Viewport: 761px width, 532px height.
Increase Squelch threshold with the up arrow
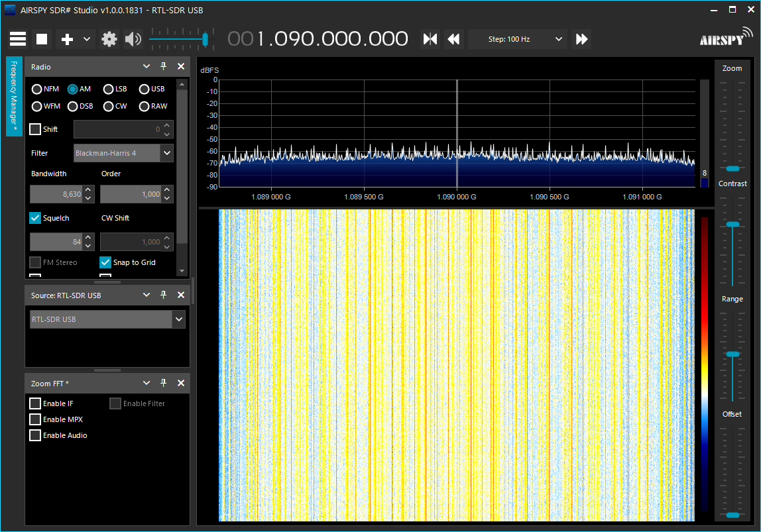(88, 237)
